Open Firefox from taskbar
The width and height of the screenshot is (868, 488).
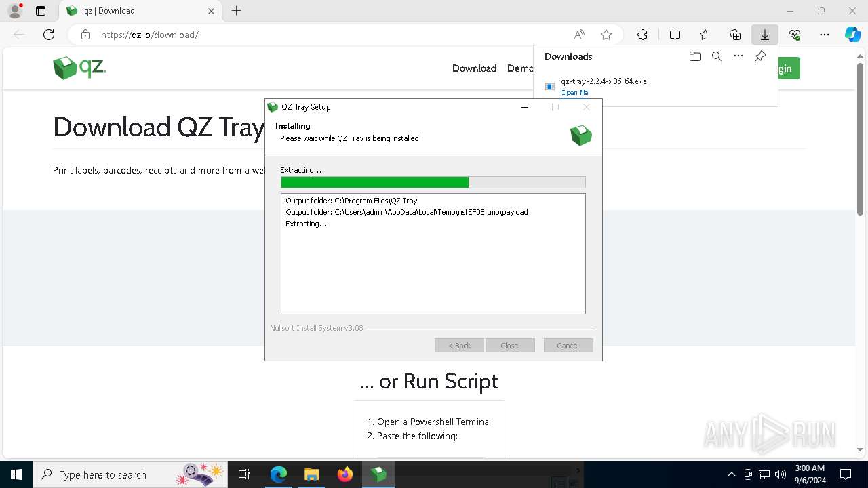tap(345, 474)
